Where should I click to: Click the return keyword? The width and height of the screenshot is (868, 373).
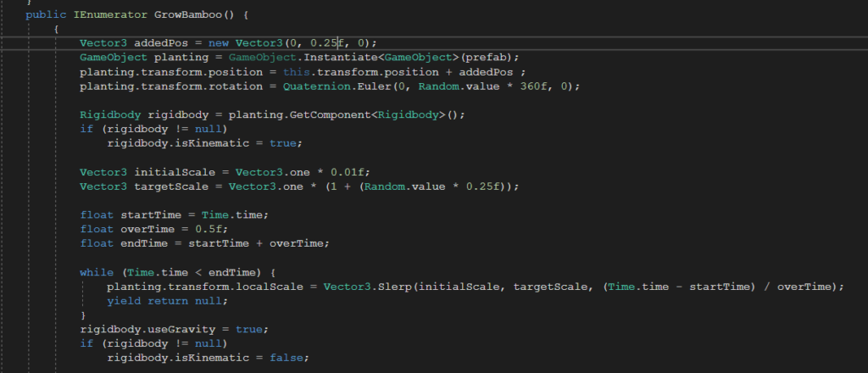tap(168, 301)
